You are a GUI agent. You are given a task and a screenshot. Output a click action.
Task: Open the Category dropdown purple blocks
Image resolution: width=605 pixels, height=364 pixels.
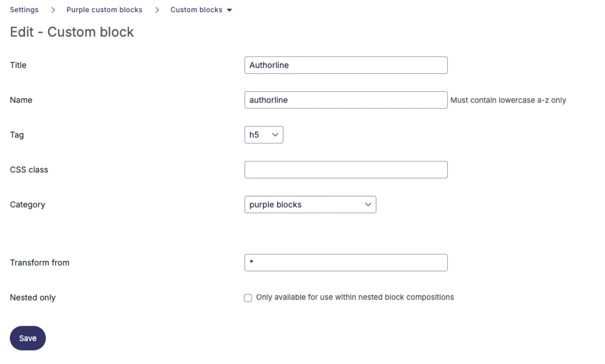click(x=310, y=205)
